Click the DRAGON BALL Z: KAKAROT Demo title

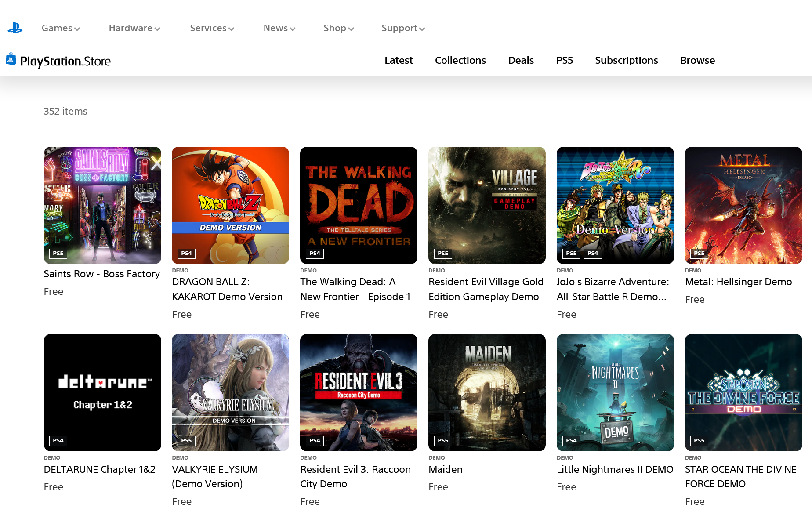[x=227, y=289]
